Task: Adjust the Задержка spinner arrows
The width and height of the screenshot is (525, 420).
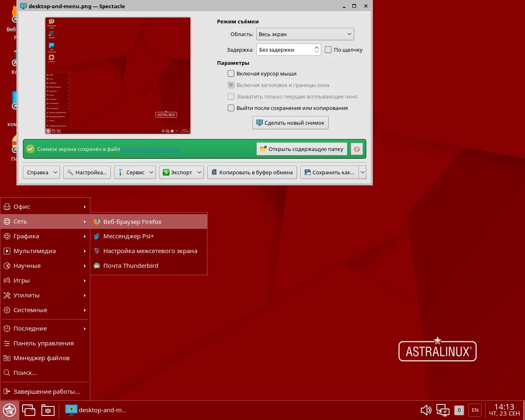Action: [x=316, y=50]
